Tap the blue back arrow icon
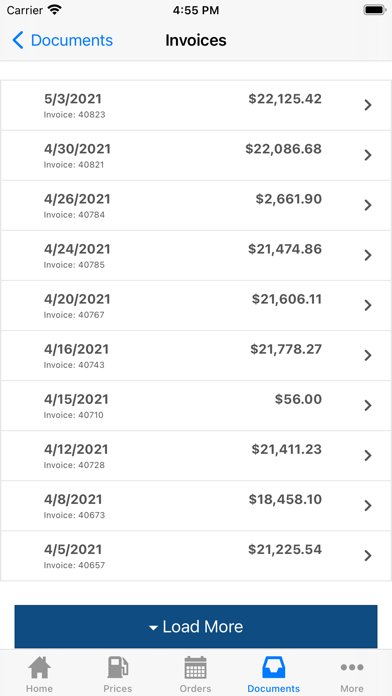Image resolution: width=392 pixels, height=696 pixels. [18, 40]
